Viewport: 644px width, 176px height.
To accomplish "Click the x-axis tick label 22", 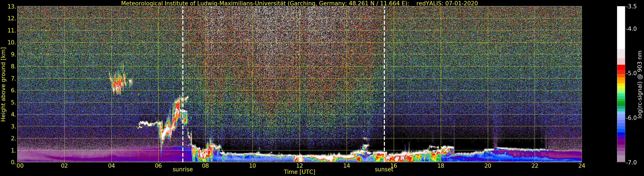I will click(x=535, y=166).
